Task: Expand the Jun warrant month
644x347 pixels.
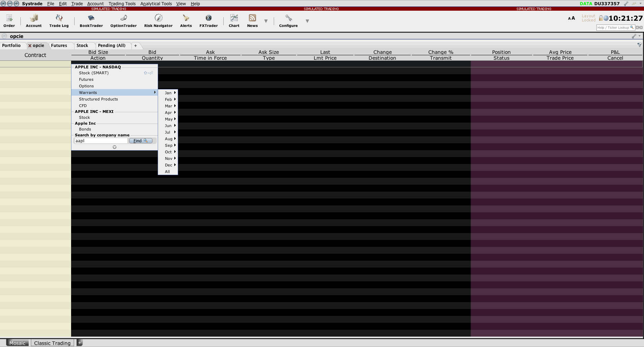Action: point(168,126)
